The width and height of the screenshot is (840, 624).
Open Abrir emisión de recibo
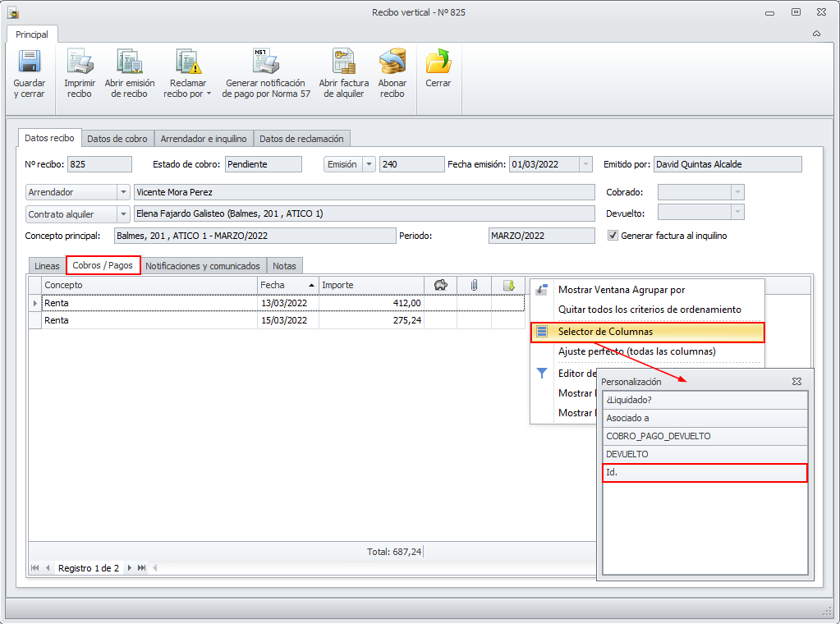(130, 62)
